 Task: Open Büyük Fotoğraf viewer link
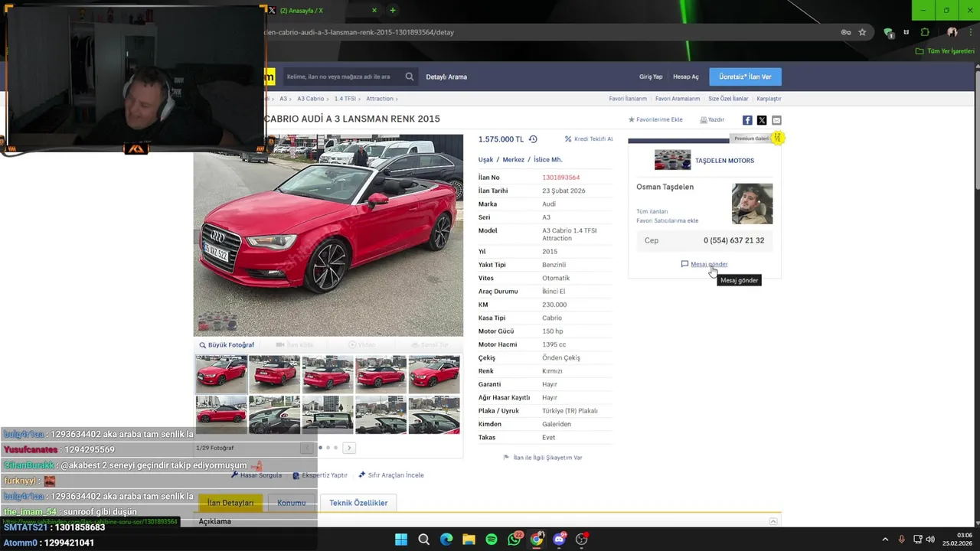227,345
